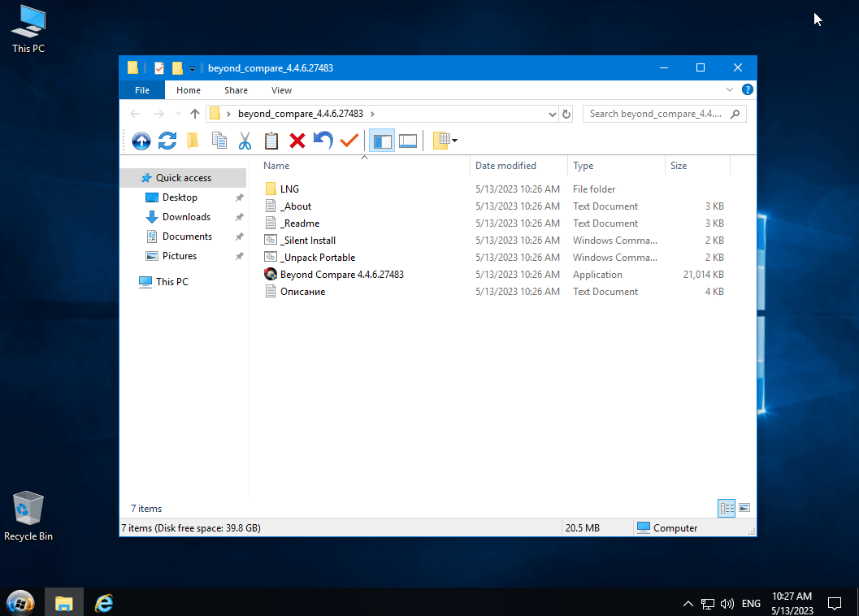Viewport: 859px width, 616px height.
Task: Sort by the Name column header
Action: click(364, 166)
